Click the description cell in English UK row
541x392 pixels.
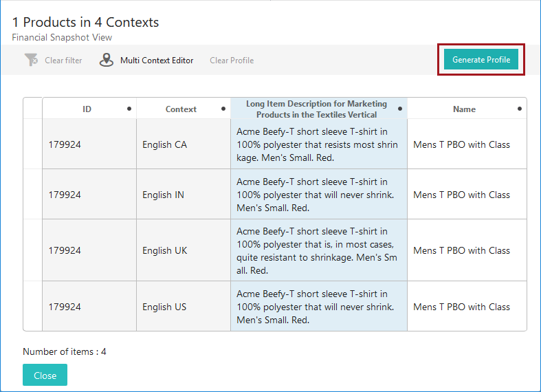point(318,250)
